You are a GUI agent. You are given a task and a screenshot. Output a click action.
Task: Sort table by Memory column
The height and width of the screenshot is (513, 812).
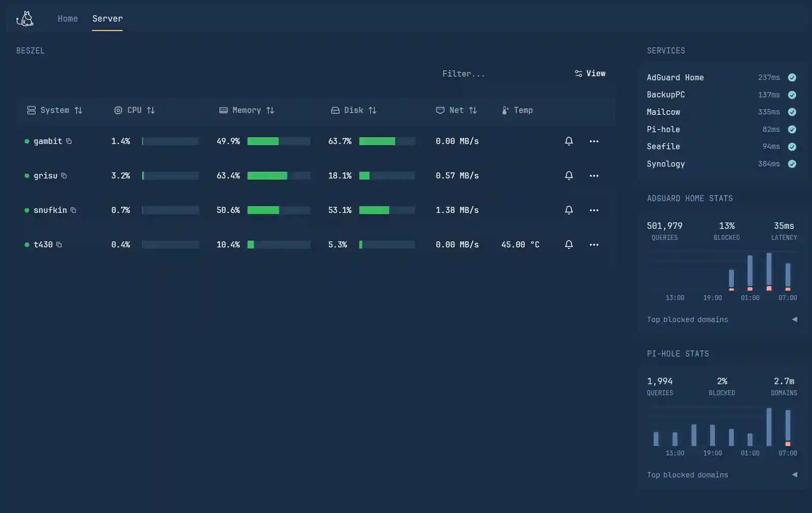coord(247,110)
